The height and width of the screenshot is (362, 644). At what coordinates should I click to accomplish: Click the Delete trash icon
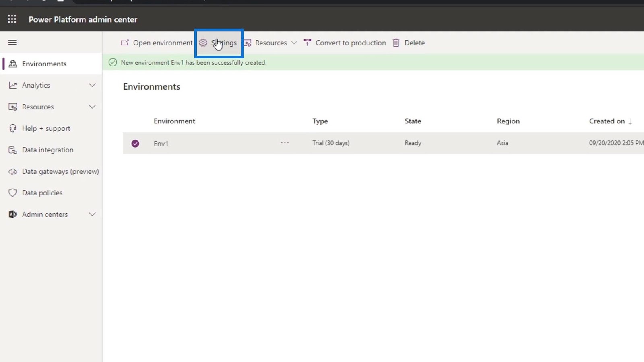coord(396,43)
